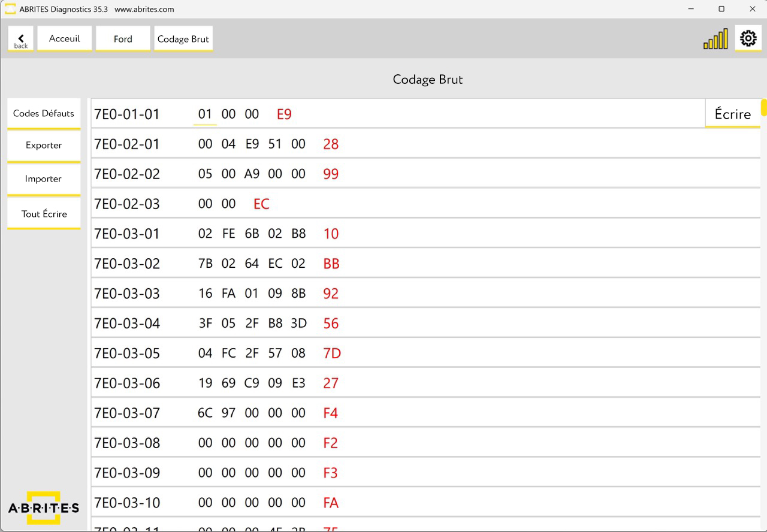Go to Acceuil breadcrumb
This screenshot has height=532, width=767.
pos(65,38)
